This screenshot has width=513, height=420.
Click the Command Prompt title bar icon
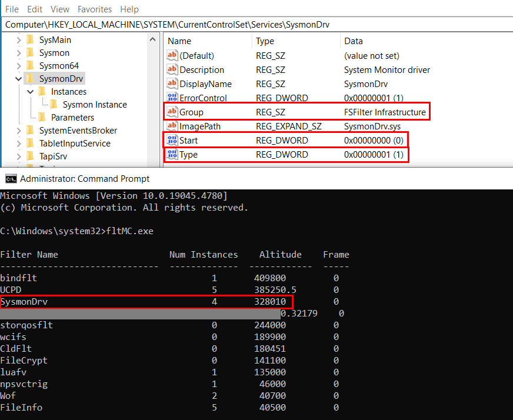(11, 179)
